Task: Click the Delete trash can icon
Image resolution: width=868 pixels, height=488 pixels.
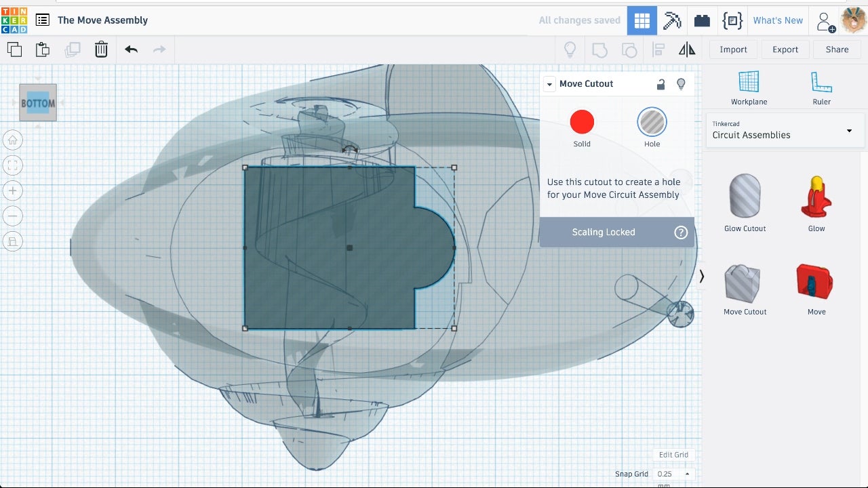Action: tap(101, 49)
